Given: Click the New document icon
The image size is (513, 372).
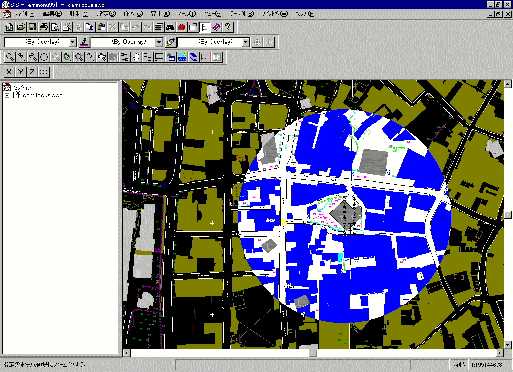Looking at the screenshot, I should tap(9, 27).
